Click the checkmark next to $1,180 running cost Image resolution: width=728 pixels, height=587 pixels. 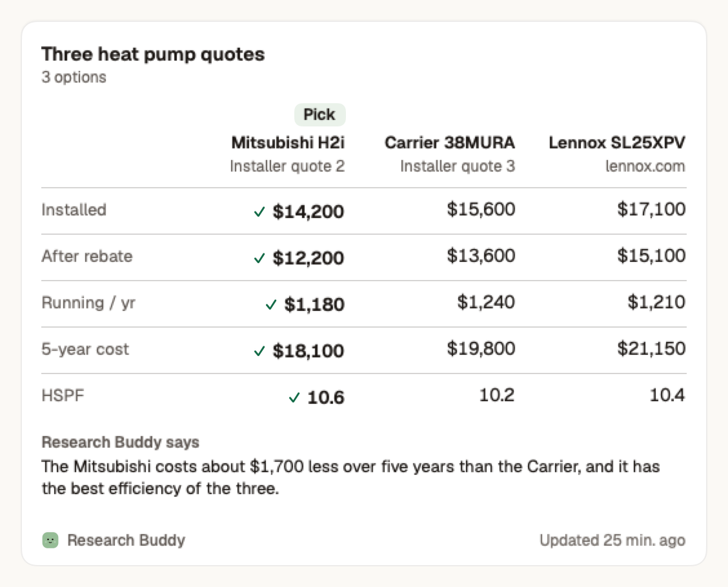[x=270, y=304]
